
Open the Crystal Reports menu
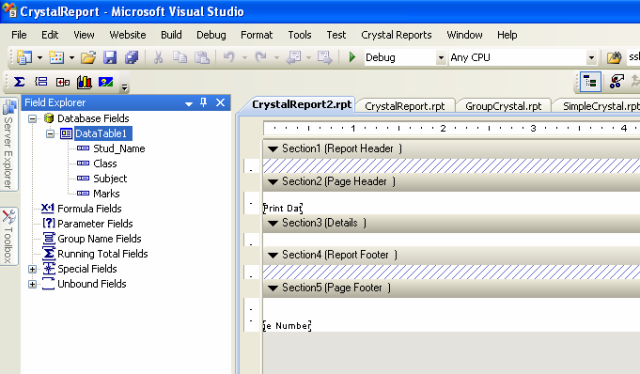coord(396,35)
